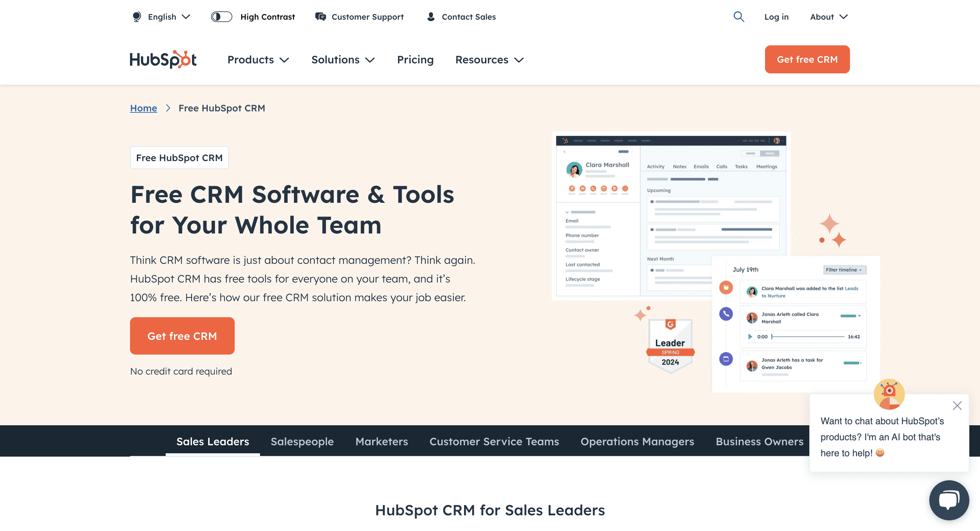This screenshot has width=980, height=531.
Task: Click the Leads to Nurture link text
Action: coord(809,292)
